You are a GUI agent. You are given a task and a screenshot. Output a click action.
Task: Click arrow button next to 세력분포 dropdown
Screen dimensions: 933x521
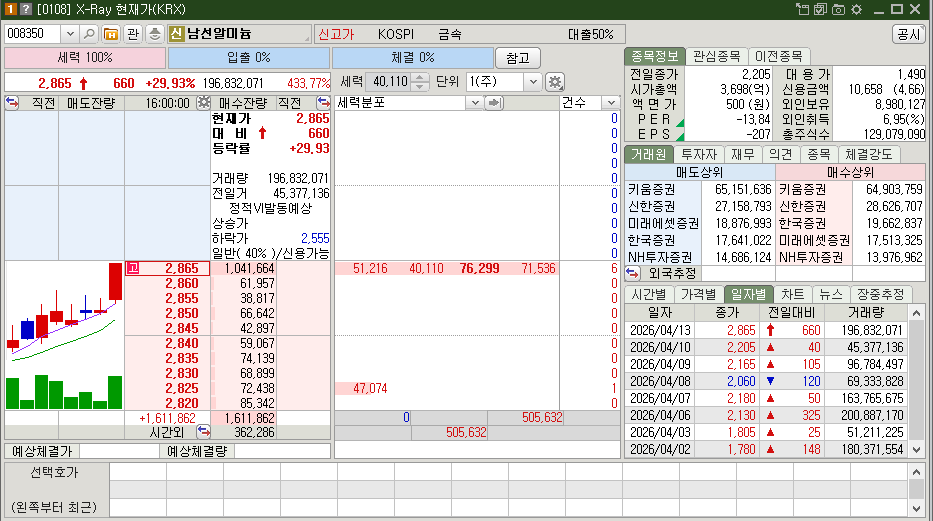492,102
